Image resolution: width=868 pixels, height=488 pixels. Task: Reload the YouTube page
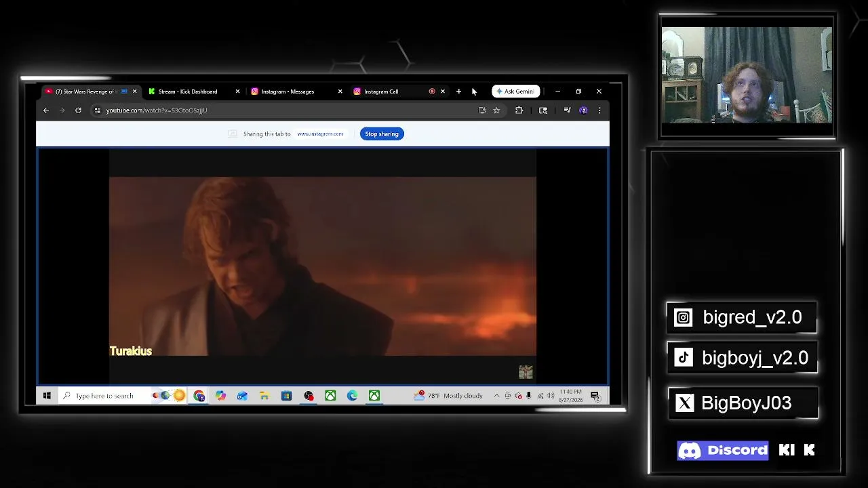pos(78,110)
